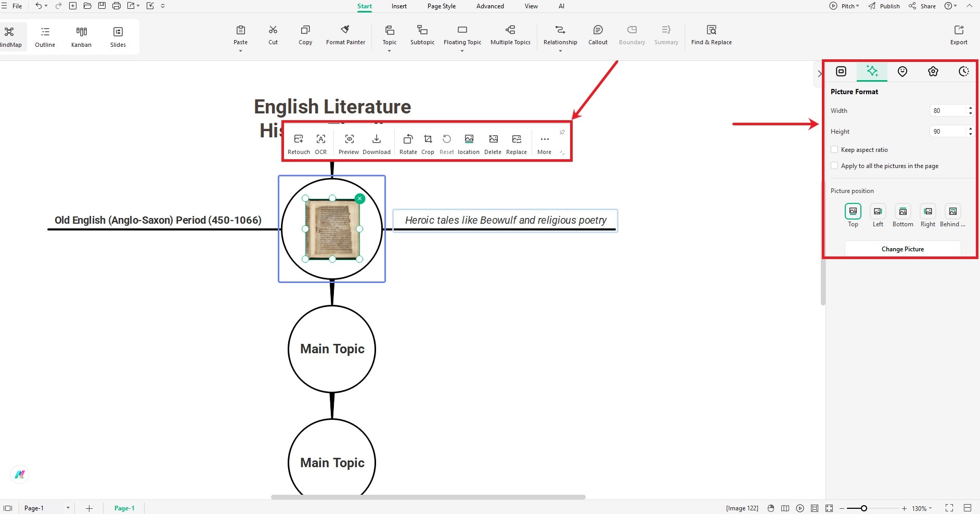Switch to Outline view
Image resolution: width=980 pixels, height=514 pixels.
pyautogui.click(x=45, y=37)
